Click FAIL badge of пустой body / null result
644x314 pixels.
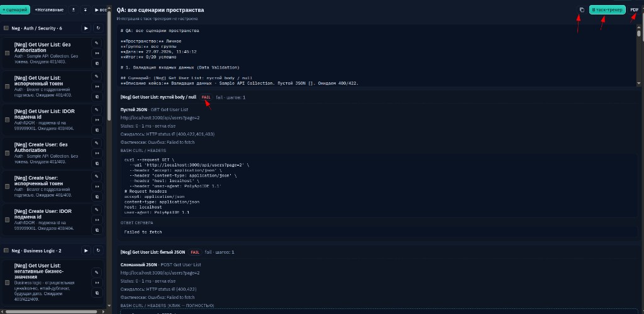206,97
